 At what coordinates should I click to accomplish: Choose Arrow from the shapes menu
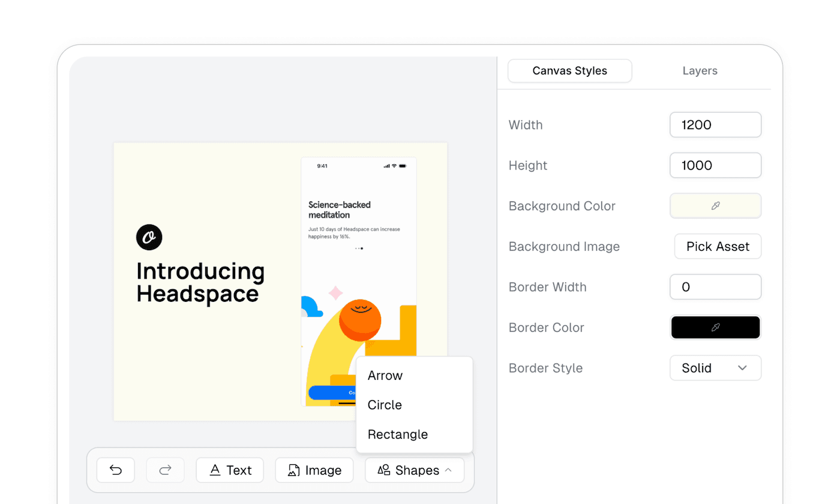point(385,375)
